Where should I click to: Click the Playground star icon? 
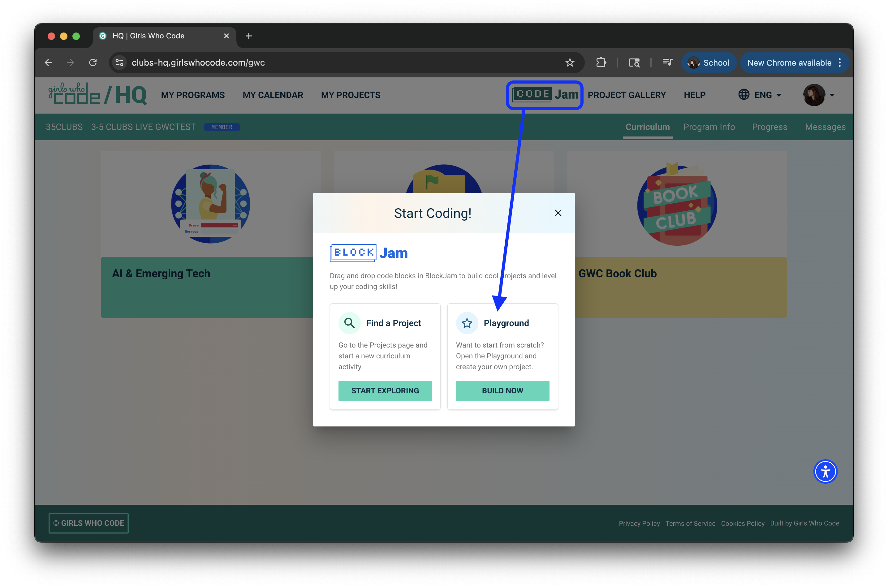(467, 323)
